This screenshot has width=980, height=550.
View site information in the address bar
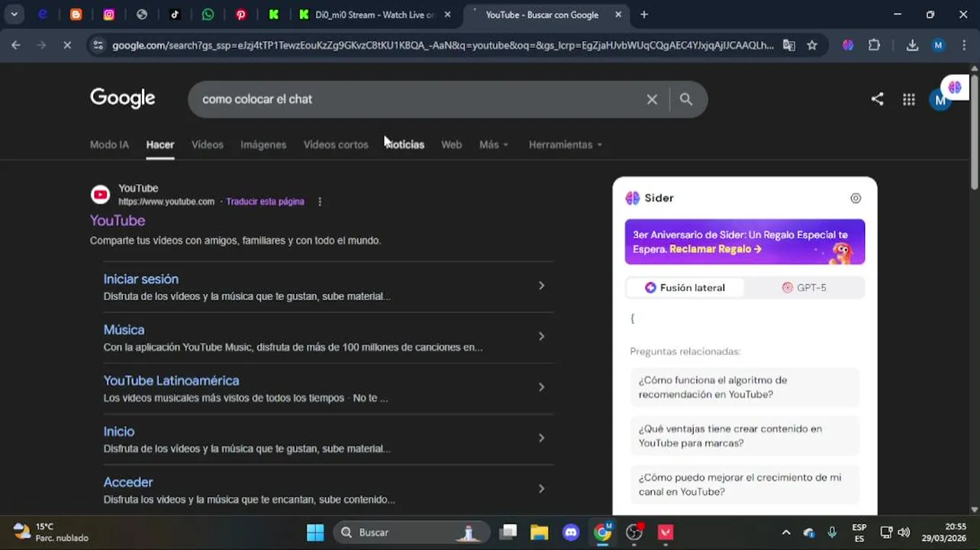click(98, 46)
